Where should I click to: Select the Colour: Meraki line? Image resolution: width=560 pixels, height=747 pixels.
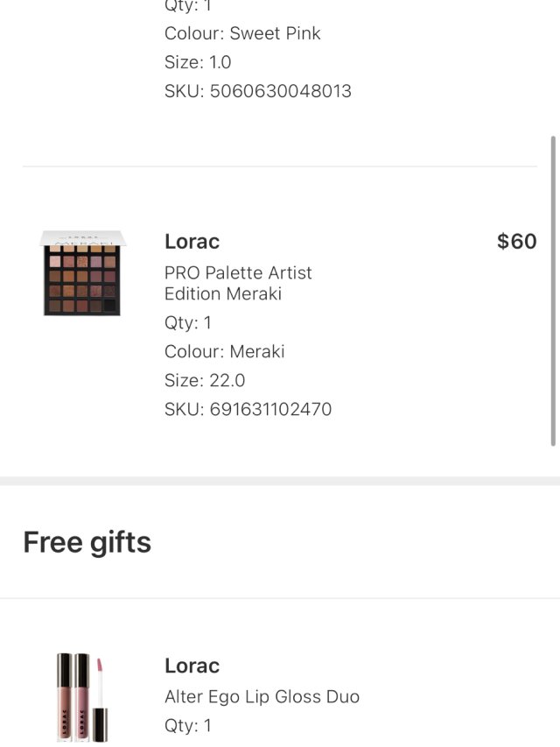pos(224,351)
